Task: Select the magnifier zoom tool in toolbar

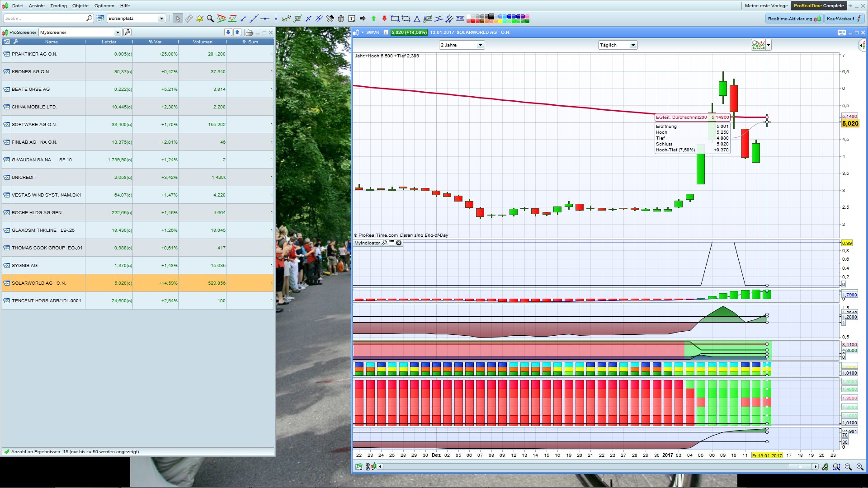Action: click(210, 19)
